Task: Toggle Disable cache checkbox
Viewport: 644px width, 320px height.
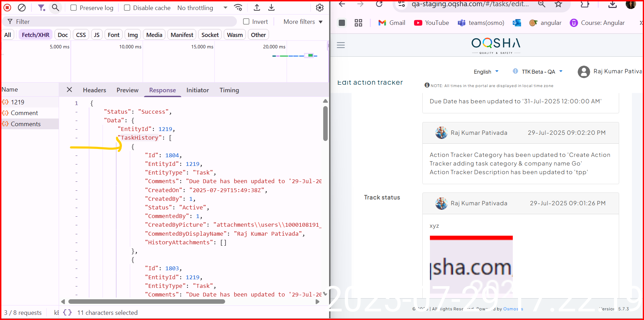Action: (x=127, y=8)
